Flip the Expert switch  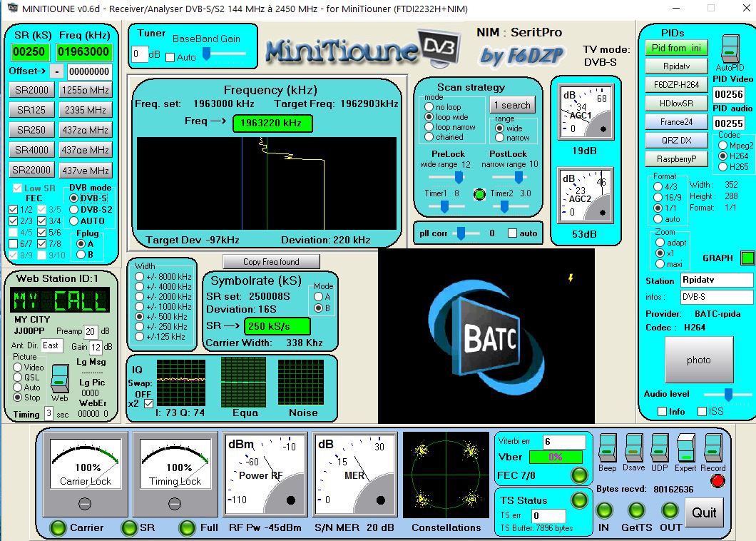coord(685,449)
